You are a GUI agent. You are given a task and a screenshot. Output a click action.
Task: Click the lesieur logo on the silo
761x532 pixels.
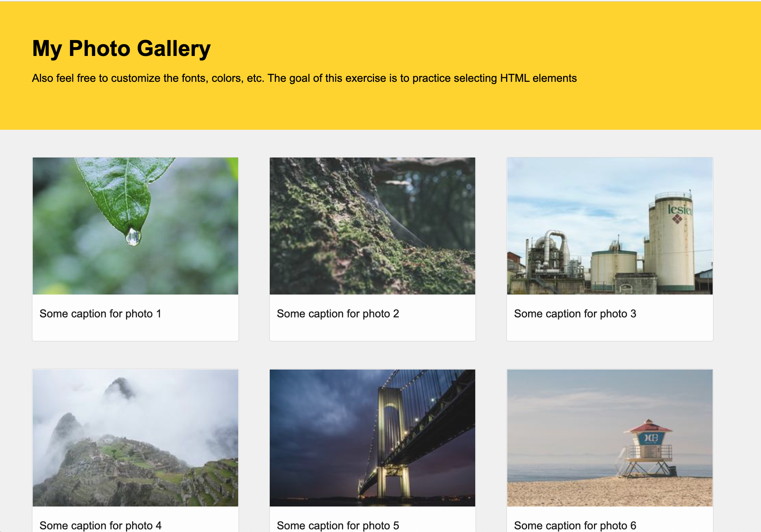679,211
